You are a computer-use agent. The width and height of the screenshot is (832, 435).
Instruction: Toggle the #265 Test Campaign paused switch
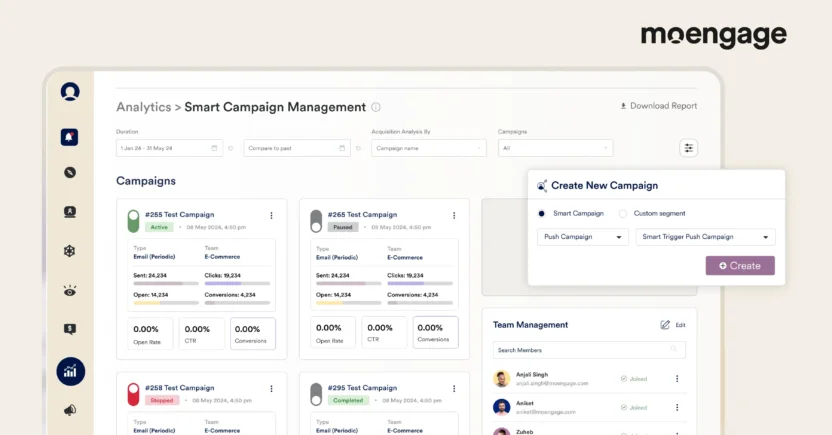[316, 220]
